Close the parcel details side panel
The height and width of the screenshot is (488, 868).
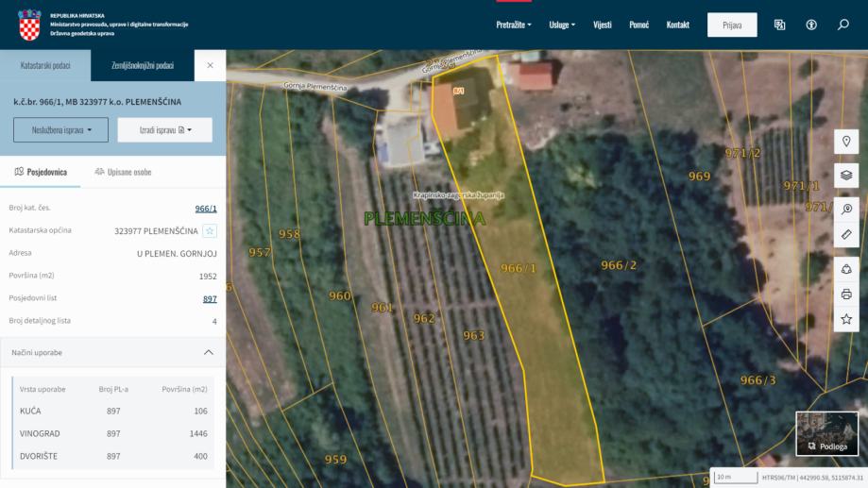pyautogui.click(x=210, y=65)
